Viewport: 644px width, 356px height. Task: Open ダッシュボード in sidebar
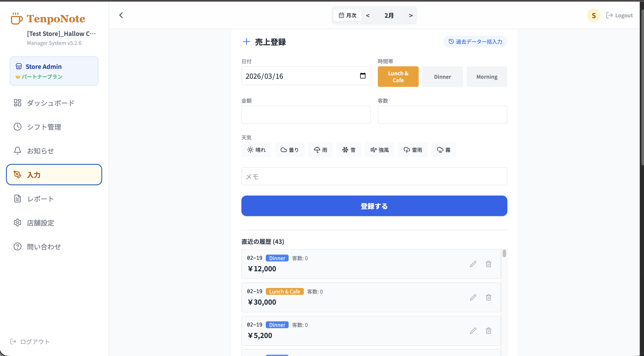(x=54, y=103)
